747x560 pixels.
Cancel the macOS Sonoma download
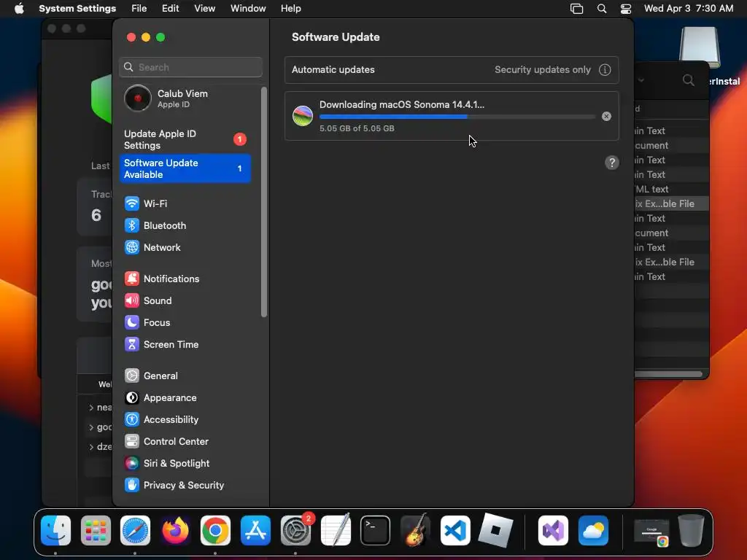click(x=606, y=116)
